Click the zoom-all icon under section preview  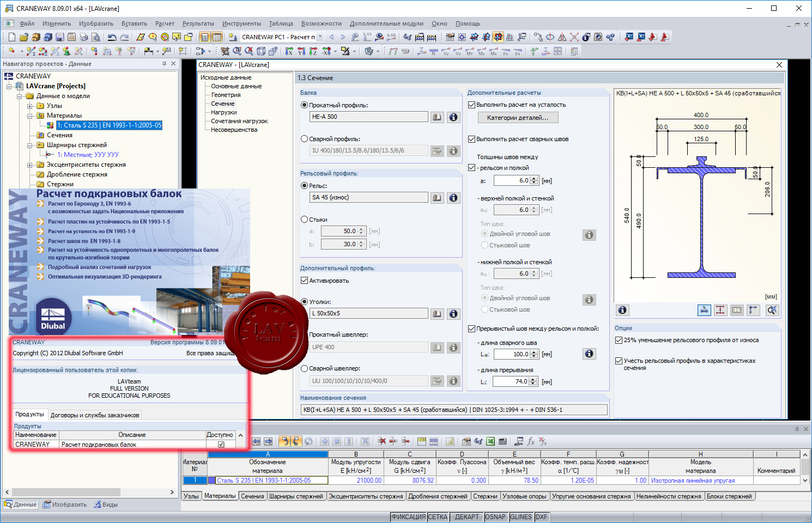772,310
